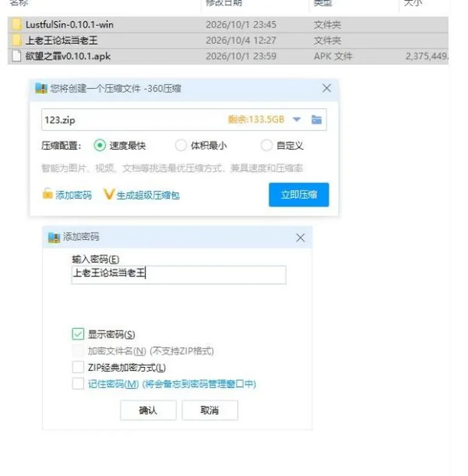Select the 欲望之罪v0.10.1.apk file name

tap(68, 56)
